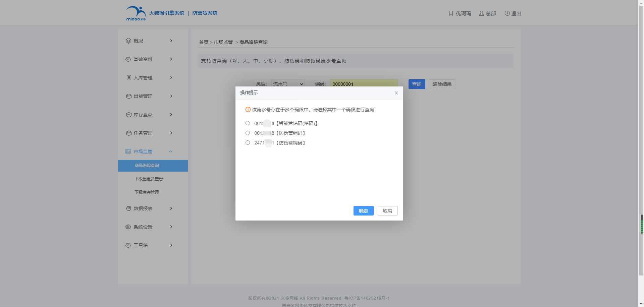The height and width of the screenshot is (307, 644).
Task: Click the 退出 power icon
Action: pyautogui.click(x=507, y=13)
